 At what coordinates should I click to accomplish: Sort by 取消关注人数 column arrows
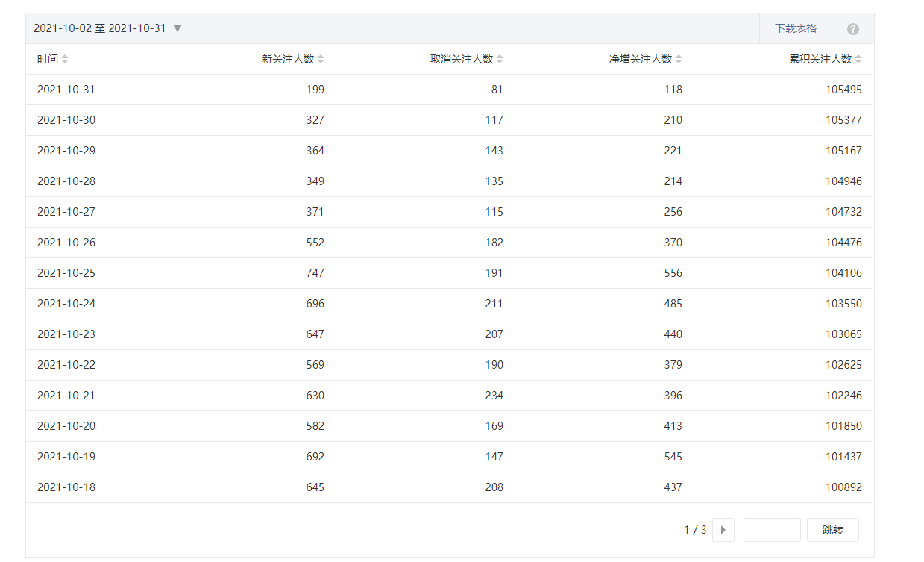point(500,60)
